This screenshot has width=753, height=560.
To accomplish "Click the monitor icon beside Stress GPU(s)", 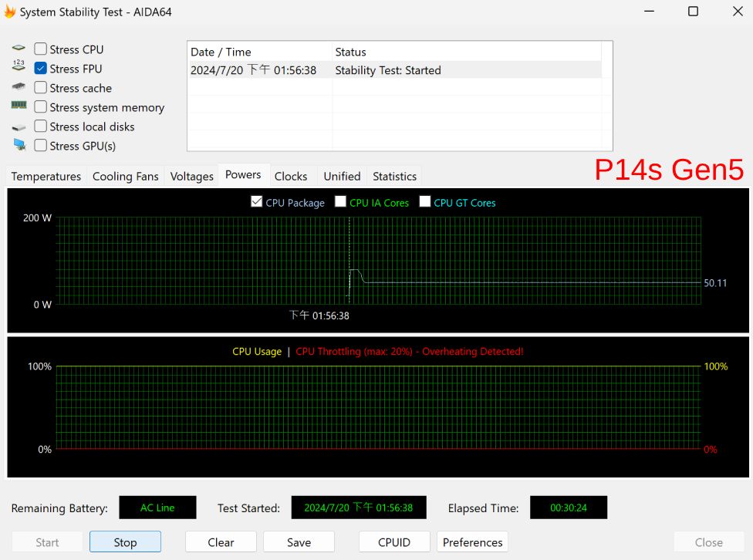I will click(x=19, y=144).
